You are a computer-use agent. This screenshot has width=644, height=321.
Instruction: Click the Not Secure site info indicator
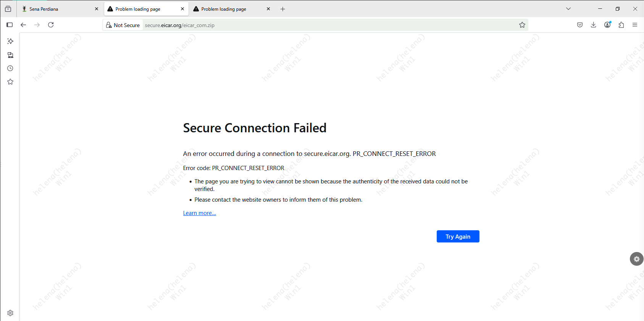coord(123,25)
